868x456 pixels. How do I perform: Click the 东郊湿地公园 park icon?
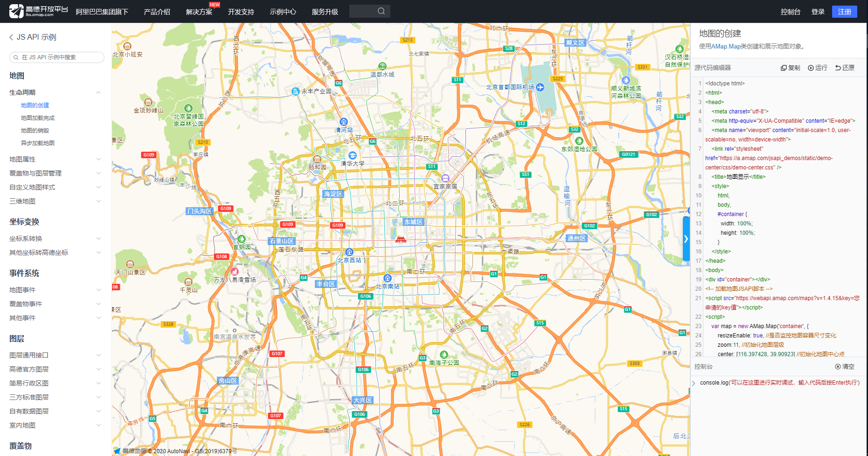[x=579, y=141]
